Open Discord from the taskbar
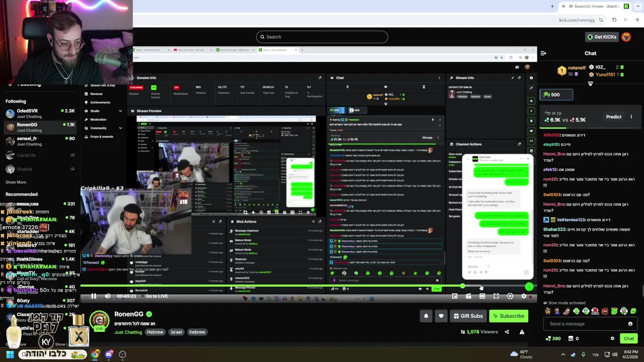Viewport: 644px width, 362px height. 109,354
